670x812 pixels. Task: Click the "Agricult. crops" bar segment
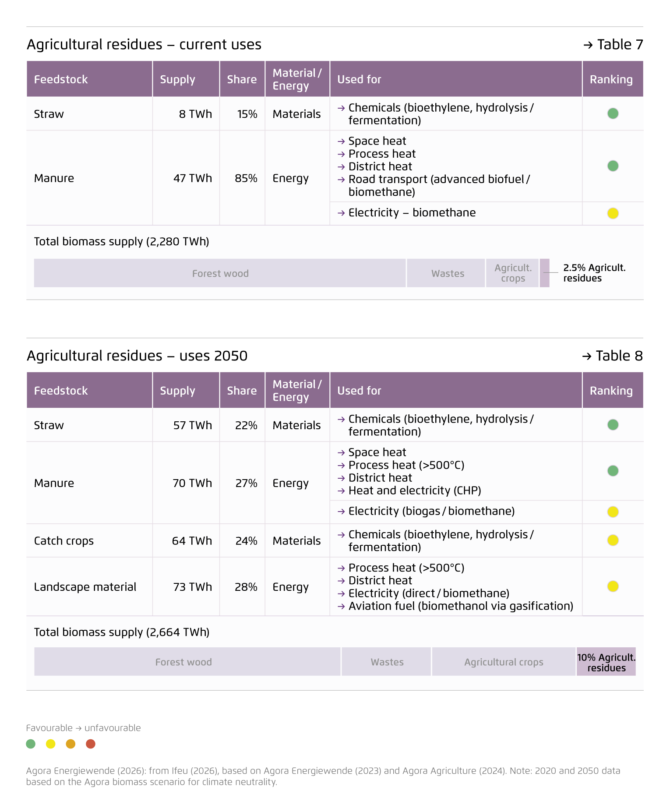512,273
